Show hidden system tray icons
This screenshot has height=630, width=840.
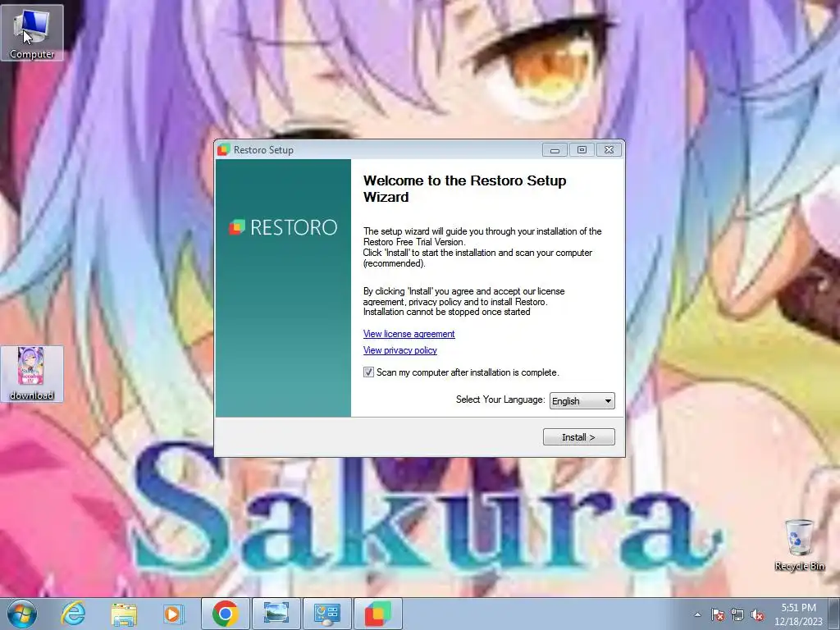pos(697,614)
